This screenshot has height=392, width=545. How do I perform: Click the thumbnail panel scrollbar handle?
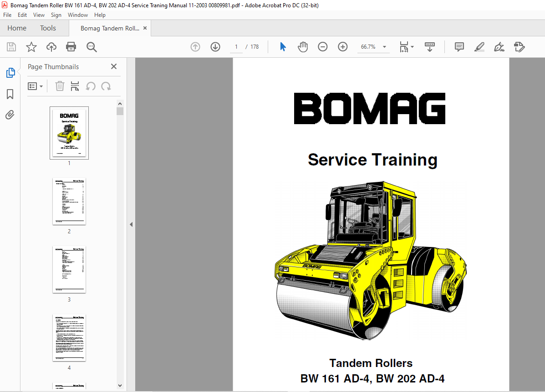pos(120,111)
